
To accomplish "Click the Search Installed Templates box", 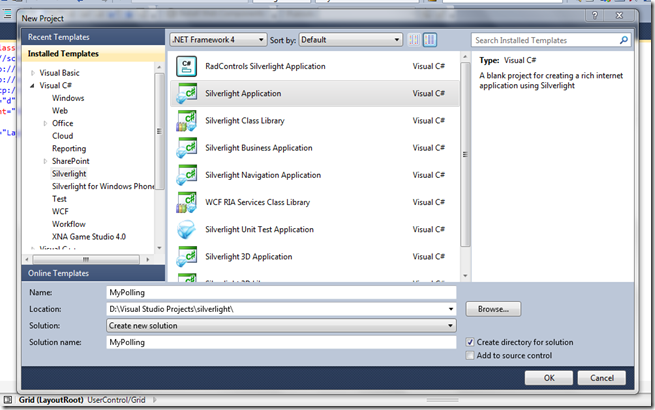I will click(551, 40).
